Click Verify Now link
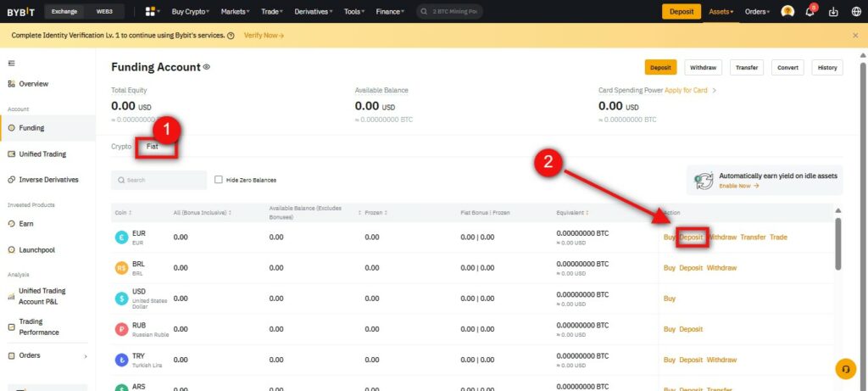Screen dimensions: 868x391 pyautogui.click(x=264, y=35)
